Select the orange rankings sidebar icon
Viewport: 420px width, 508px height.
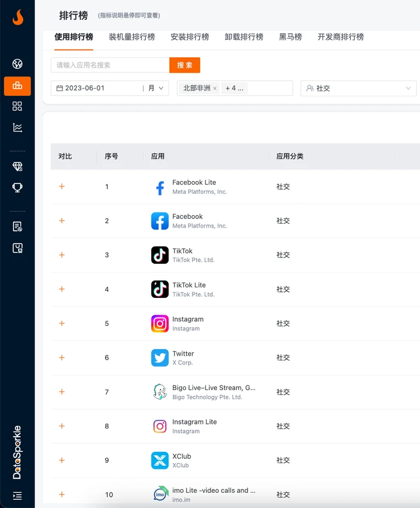(x=17, y=86)
